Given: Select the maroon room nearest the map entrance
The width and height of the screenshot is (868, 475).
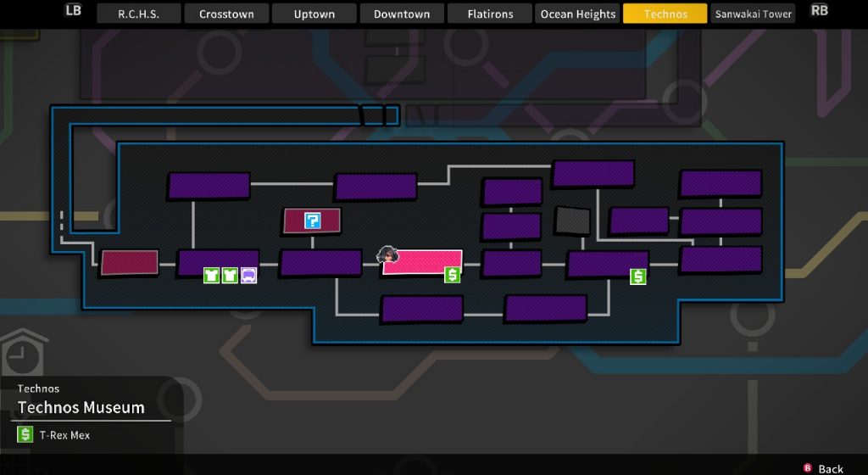Looking at the screenshot, I should (x=130, y=262).
